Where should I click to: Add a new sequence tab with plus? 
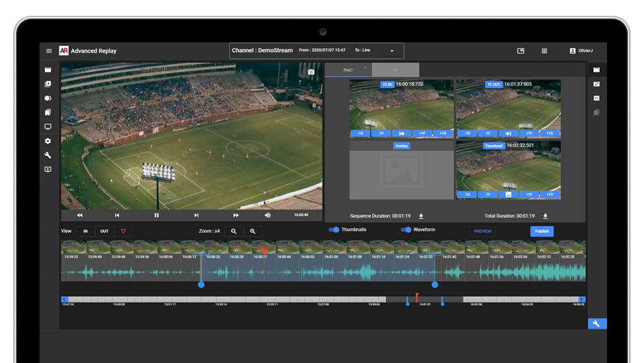click(x=395, y=70)
